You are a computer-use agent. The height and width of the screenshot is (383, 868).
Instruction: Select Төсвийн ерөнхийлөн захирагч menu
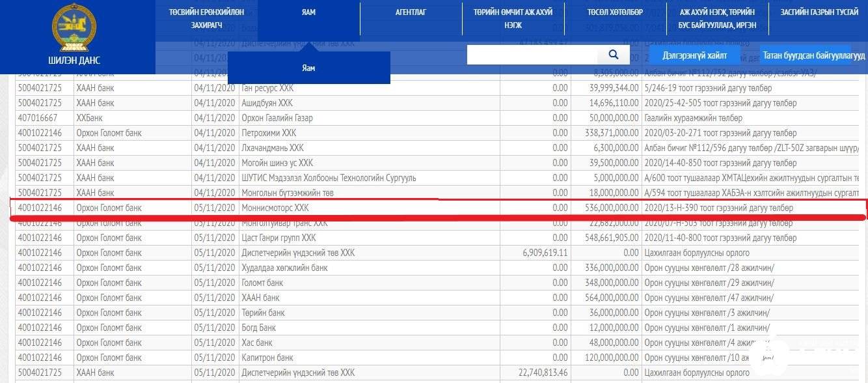click(x=206, y=18)
